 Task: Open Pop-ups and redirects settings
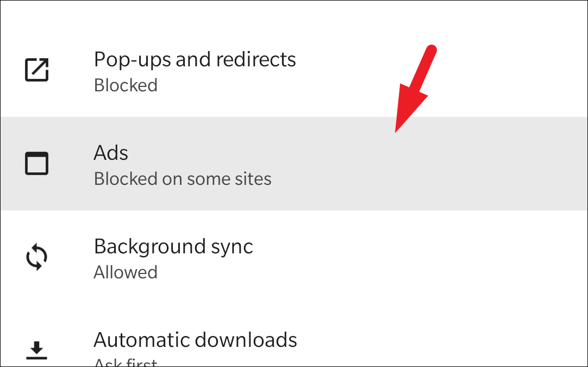(294, 70)
